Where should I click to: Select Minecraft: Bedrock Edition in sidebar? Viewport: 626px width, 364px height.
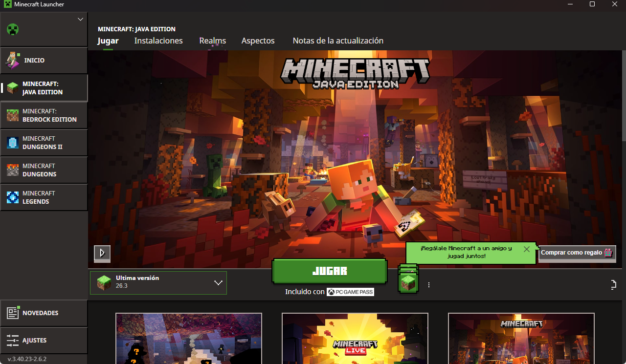coord(44,115)
